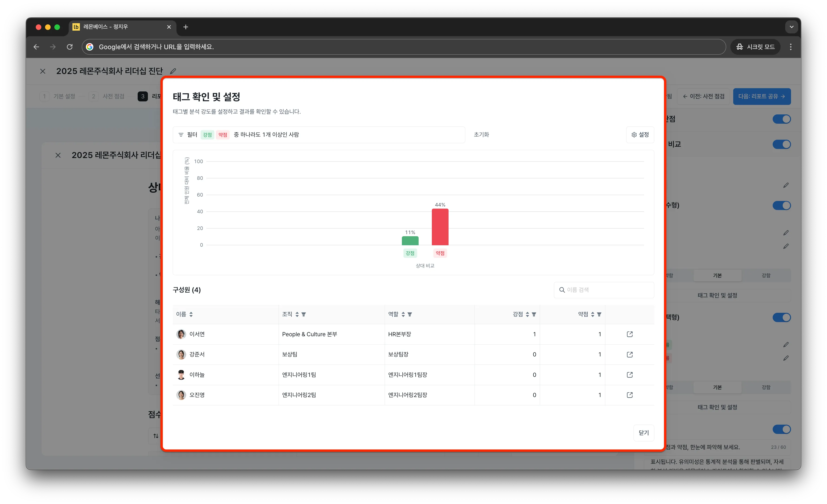Select upper 기본 intensity option
827x504 pixels.
(717, 275)
